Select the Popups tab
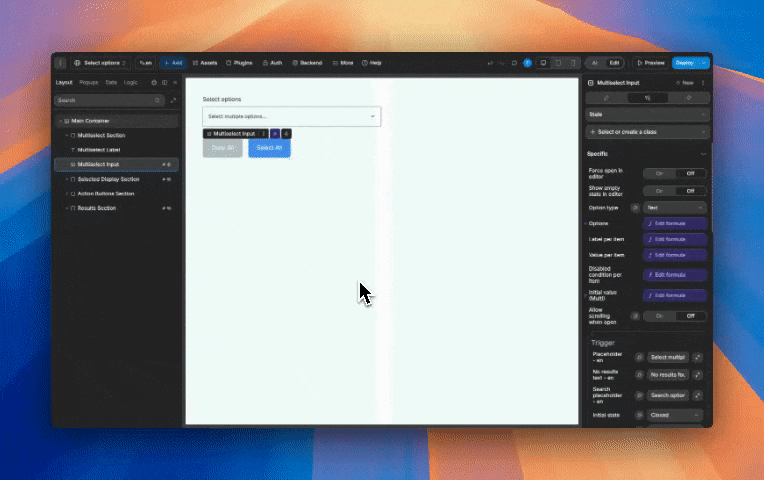The height and width of the screenshot is (480, 764). pyautogui.click(x=89, y=82)
